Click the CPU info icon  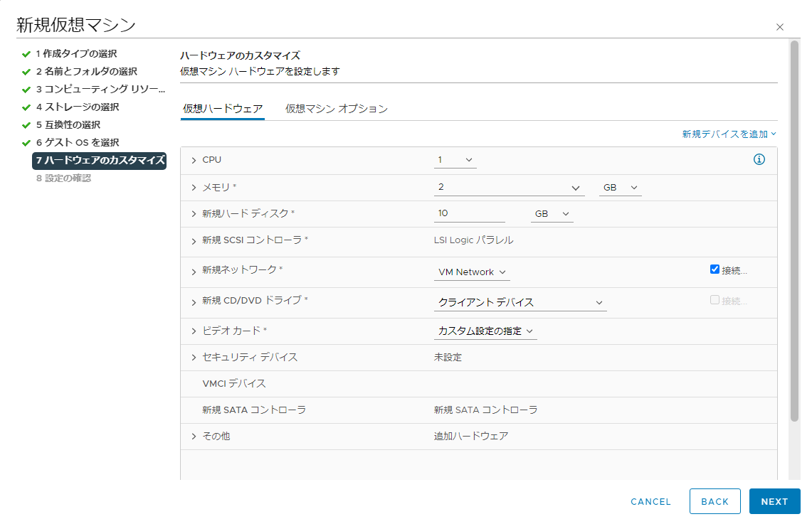point(759,160)
